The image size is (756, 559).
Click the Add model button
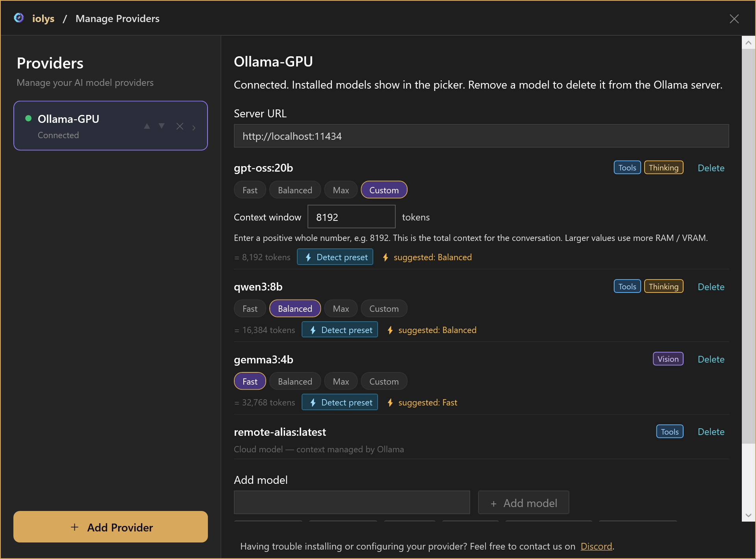[524, 502]
